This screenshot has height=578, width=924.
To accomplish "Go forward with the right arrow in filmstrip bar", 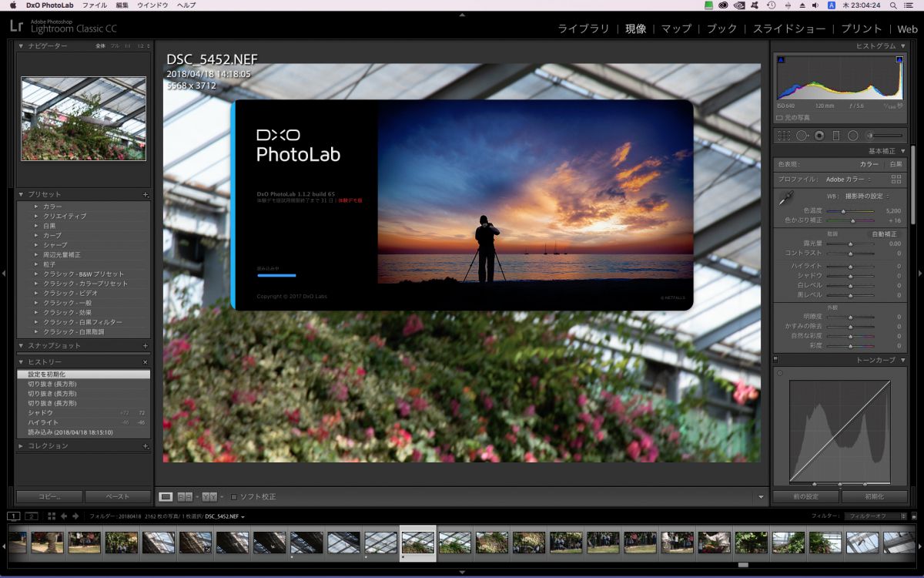I will pos(76,516).
